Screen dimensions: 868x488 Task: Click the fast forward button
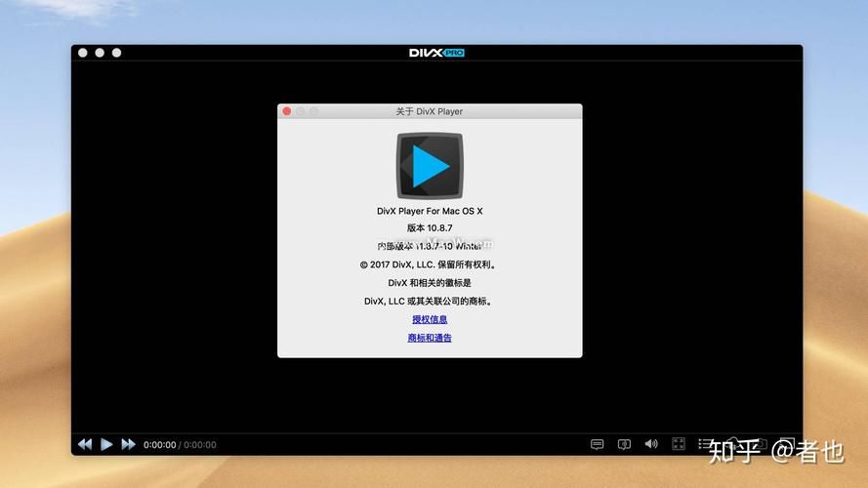[x=129, y=444]
